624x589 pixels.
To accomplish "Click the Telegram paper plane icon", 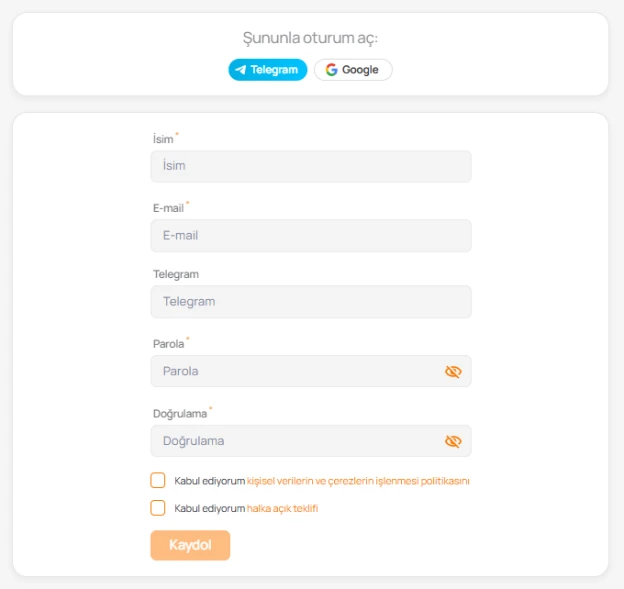I will 241,70.
